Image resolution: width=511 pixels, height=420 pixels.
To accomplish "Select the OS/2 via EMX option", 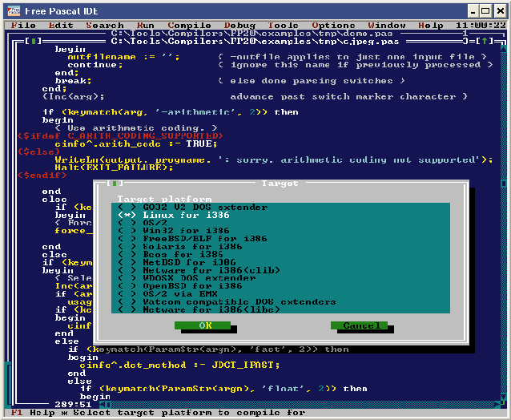I will pos(127,293).
